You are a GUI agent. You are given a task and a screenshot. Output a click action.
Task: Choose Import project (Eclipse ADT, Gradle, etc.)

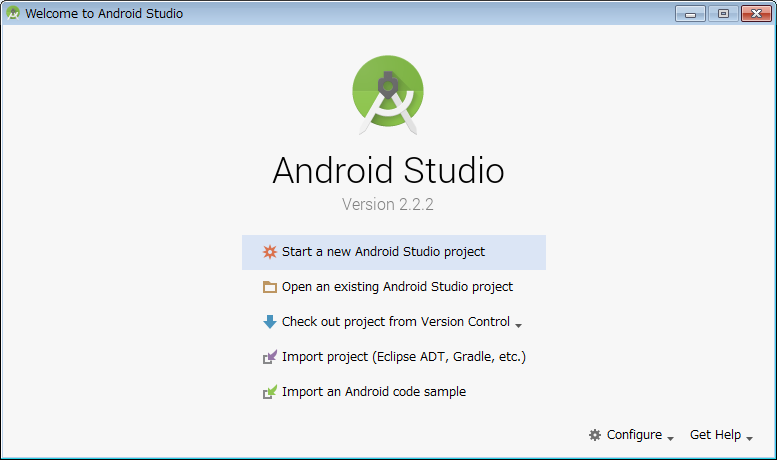pyautogui.click(x=394, y=357)
